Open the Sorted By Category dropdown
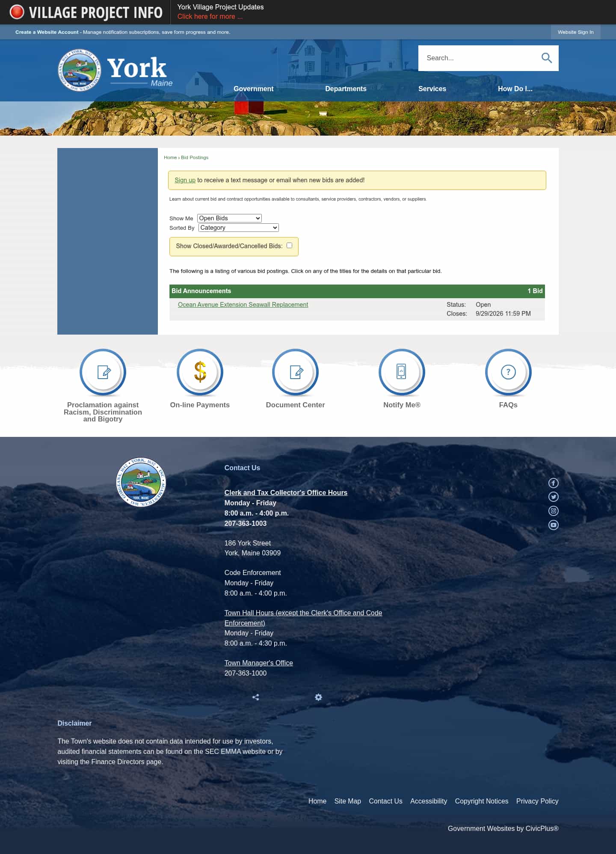The height and width of the screenshot is (854, 616). point(239,228)
